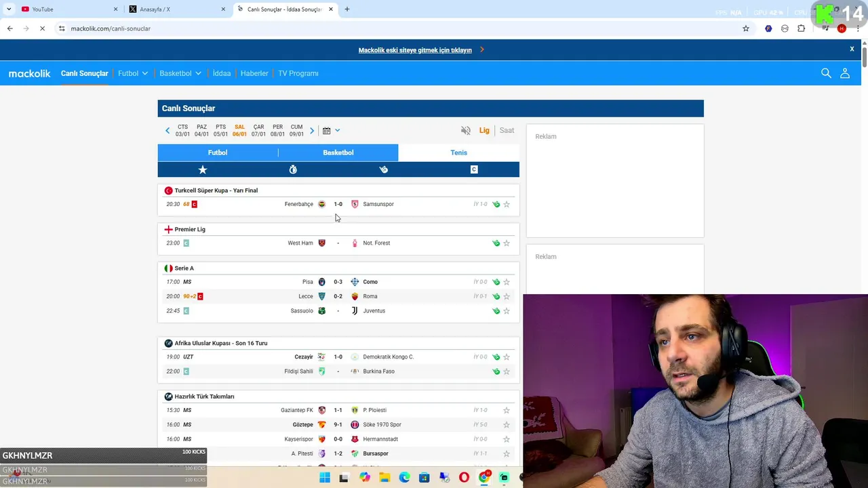
Task: Select date ÇAR 07/01
Action: (x=258, y=131)
